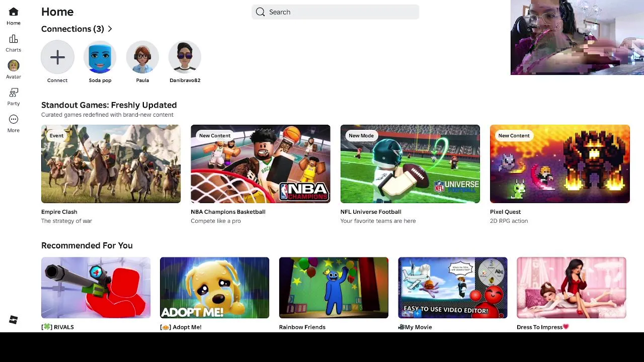Viewport: 644px width, 362px height.
Task: Open NBA Champions Basketball thumbnail
Action: tap(261, 164)
